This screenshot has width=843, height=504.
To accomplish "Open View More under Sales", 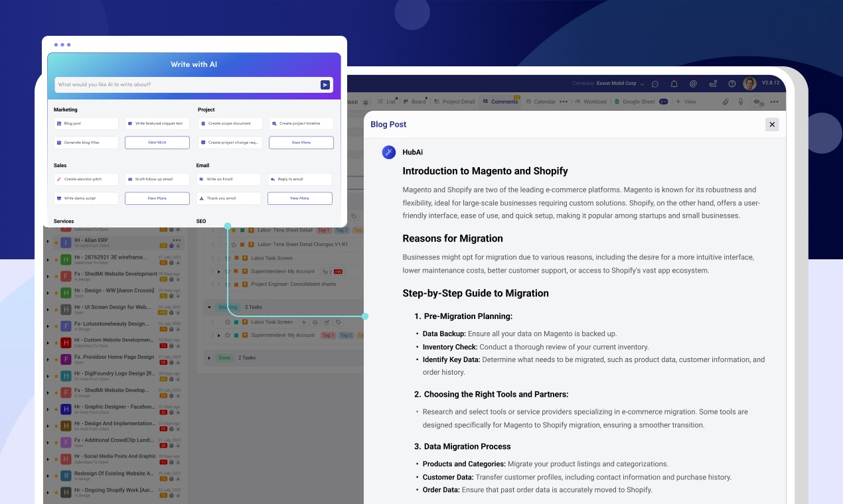I will (157, 198).
